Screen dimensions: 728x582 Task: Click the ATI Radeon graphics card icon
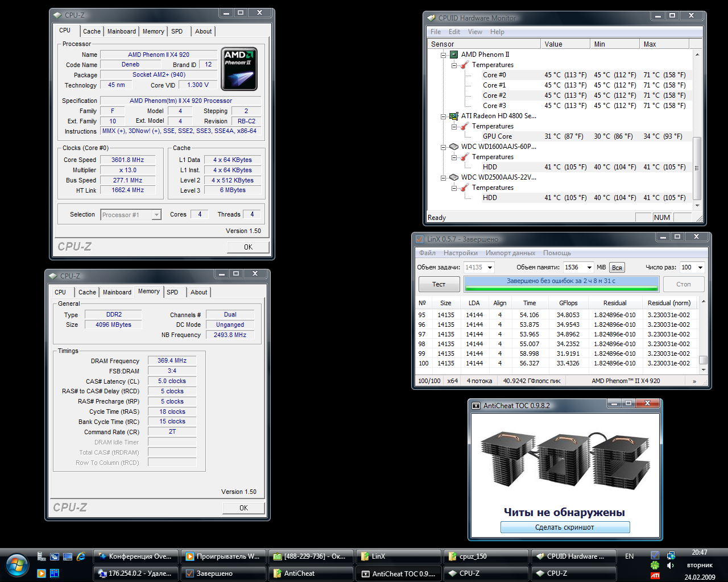pyautogui.click(x=454, y=116)
